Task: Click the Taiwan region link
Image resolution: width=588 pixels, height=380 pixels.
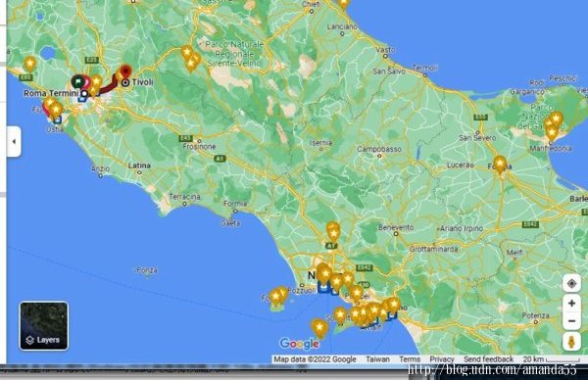Action: 377,359
